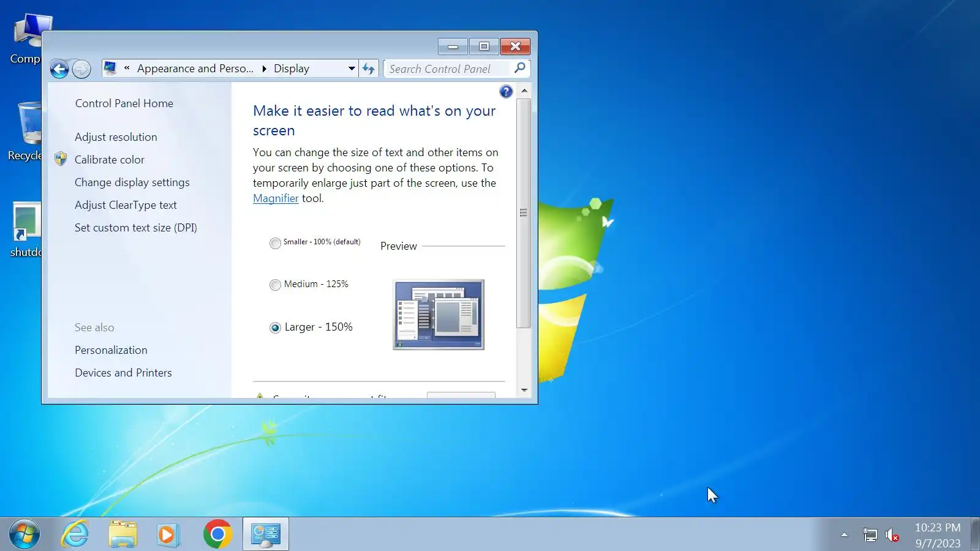The height and width of the screenshot is (551, 980).
Task: Open the Personalization link
Action: pos(111,350)
